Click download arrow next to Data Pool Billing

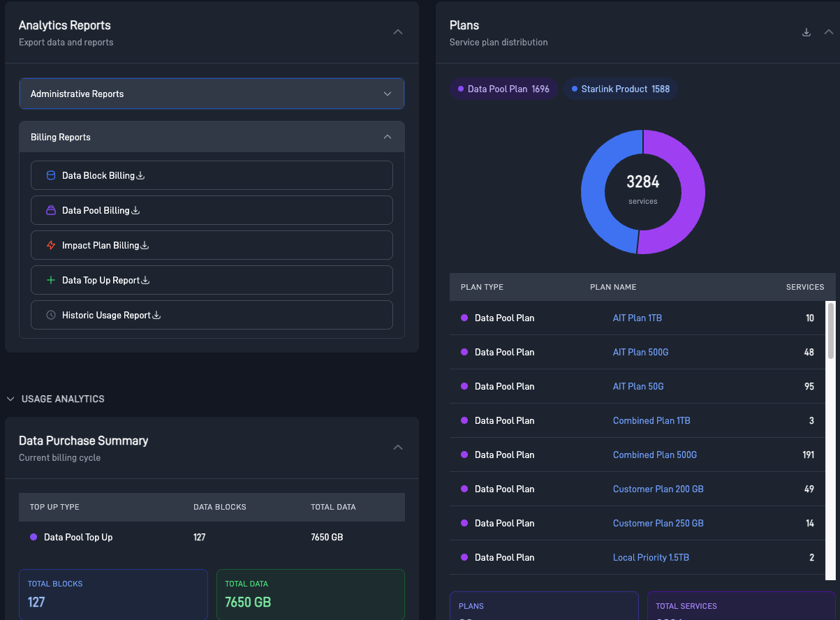135,210
